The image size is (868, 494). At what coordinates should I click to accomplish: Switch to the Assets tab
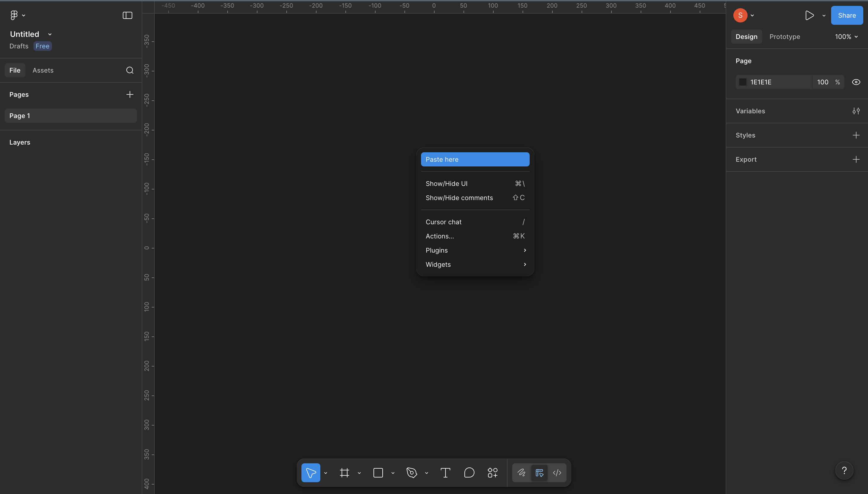pyautogui.click(x=43, y=70)
